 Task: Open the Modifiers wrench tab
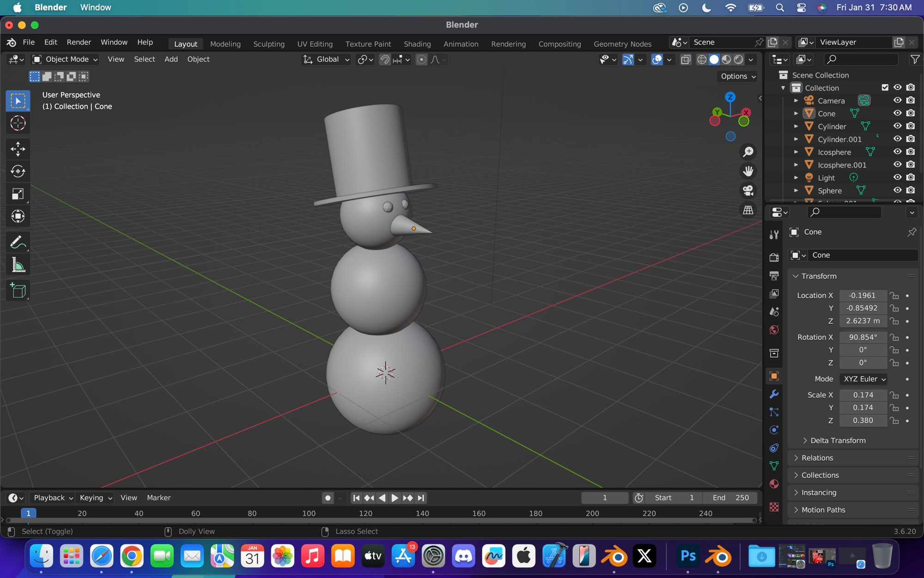click(774, 394)
